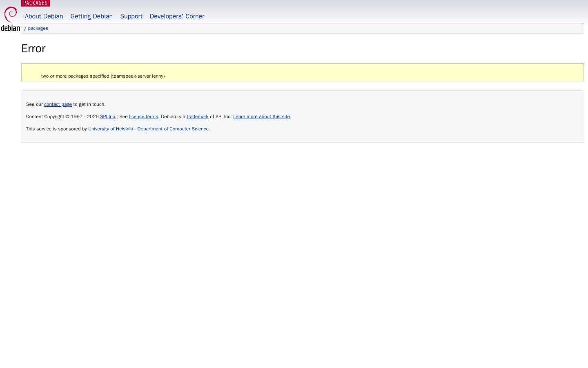Screen dimensions: 588x368
Task: Click the PACKAGES header badge
Action: 36,3
